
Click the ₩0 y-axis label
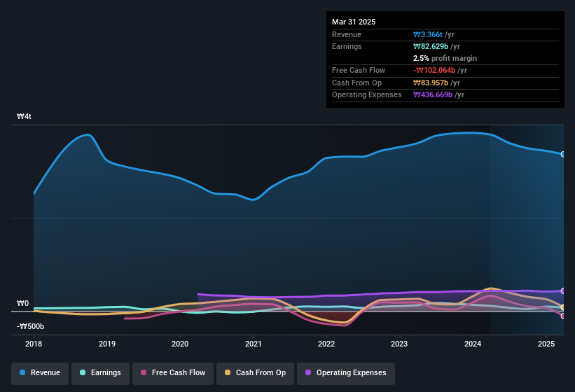click(x=22, y=303)
